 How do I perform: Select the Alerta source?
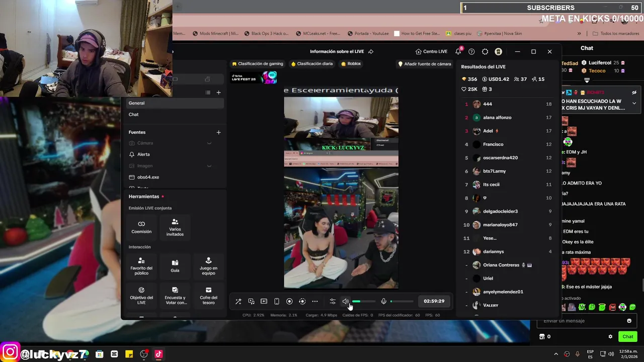click(174, 154)
